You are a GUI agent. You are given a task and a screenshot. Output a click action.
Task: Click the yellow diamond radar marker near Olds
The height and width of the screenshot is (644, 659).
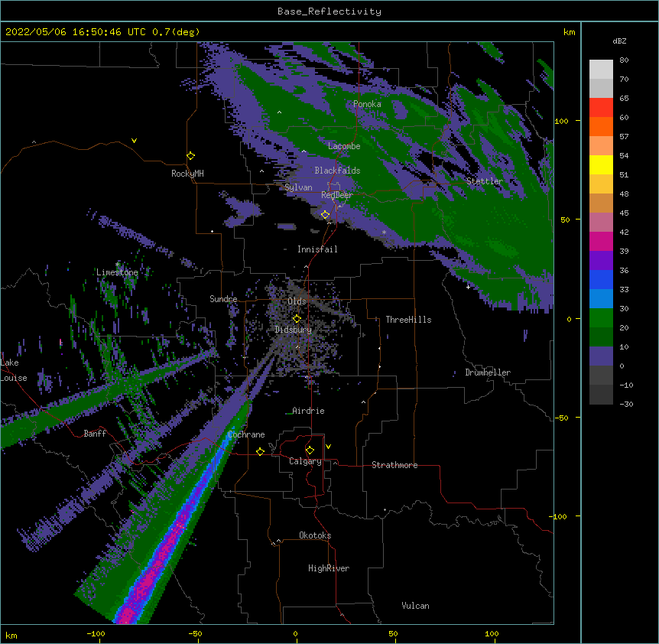click(x=297, y=319)
